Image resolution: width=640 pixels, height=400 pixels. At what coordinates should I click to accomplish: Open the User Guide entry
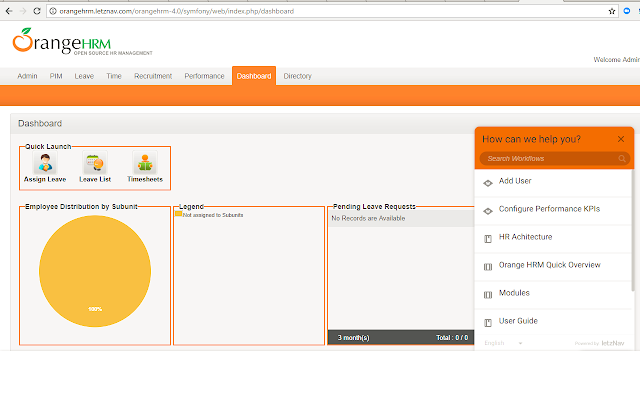pyautogui.click(x=518, y=321)
